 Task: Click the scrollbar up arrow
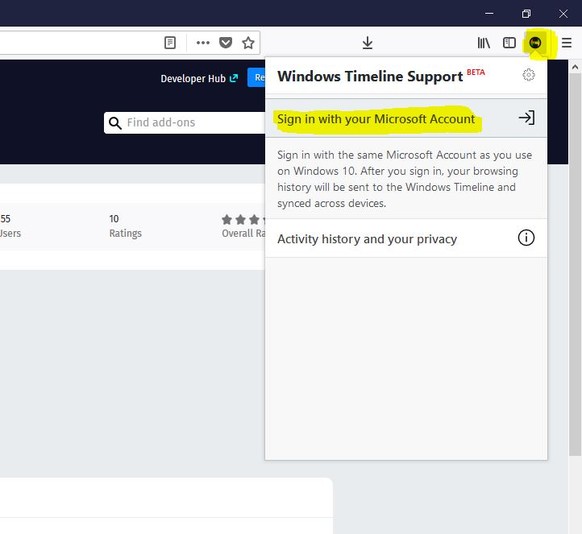coord(575,67)
